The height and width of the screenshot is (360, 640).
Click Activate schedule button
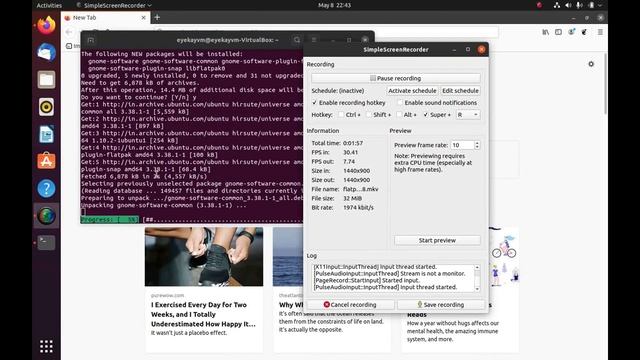click(412, 91)
